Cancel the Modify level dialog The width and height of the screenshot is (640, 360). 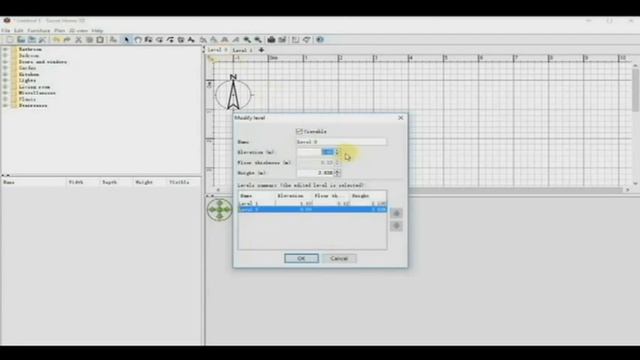click(339, 258)
